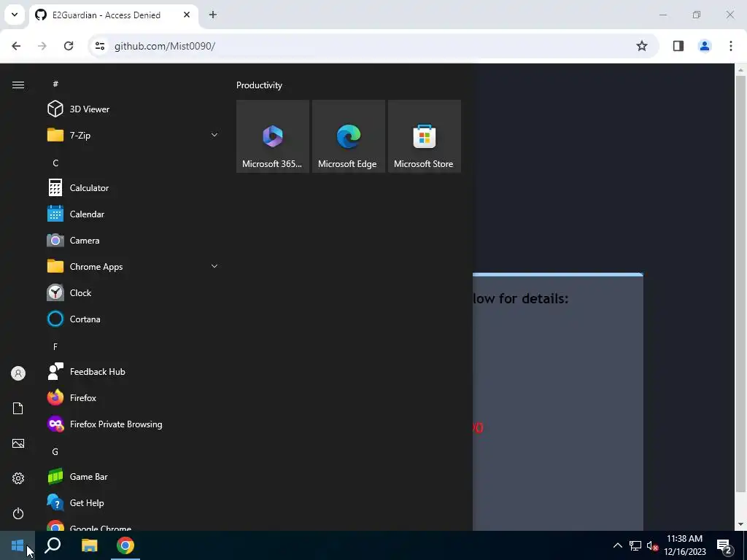Open Pictures from the Start sidebar
Image resolution: width=747 pixels, height=560 pixels.
pos(18,443)
